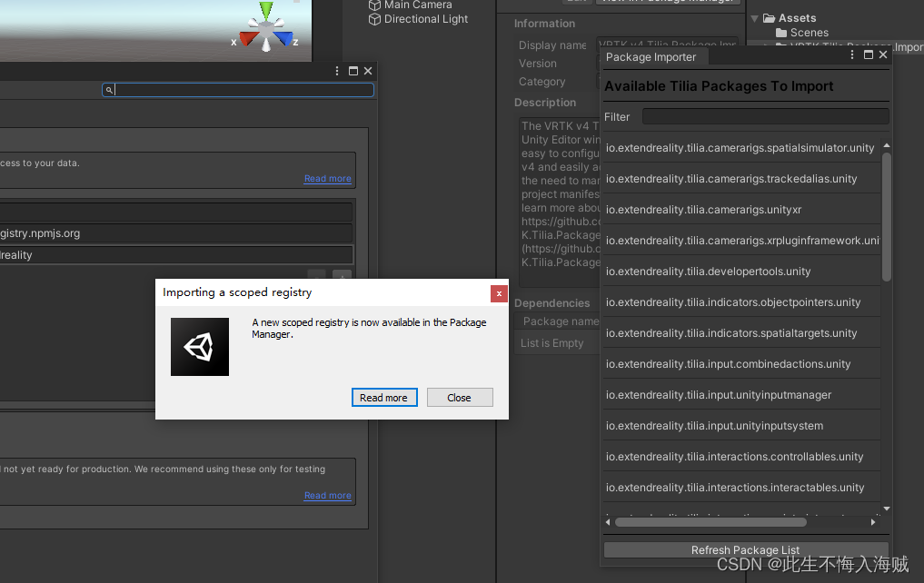Click the upper Read more link in Project Settings
Screen dimensions: 924x583
pyautogui.click(x=328, y=178)
